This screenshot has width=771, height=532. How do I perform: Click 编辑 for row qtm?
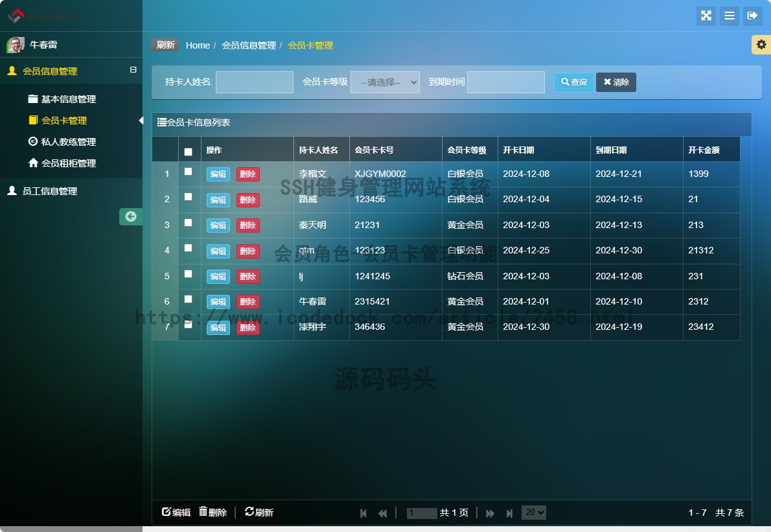click(x=218, y=251)
